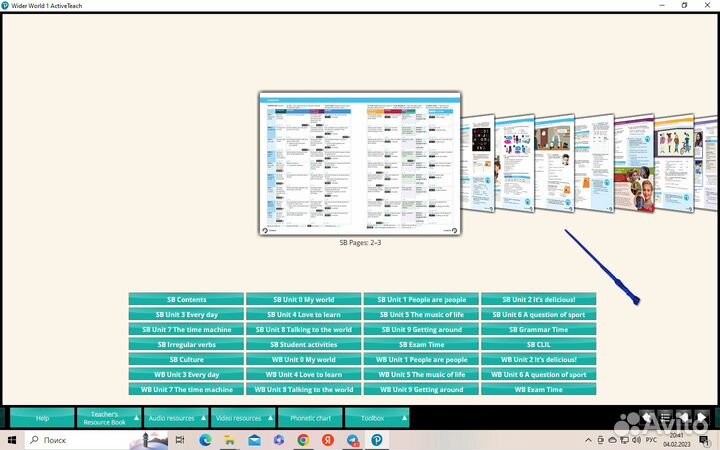
Task: Open the notification center icon
Action: pos(704,440)
